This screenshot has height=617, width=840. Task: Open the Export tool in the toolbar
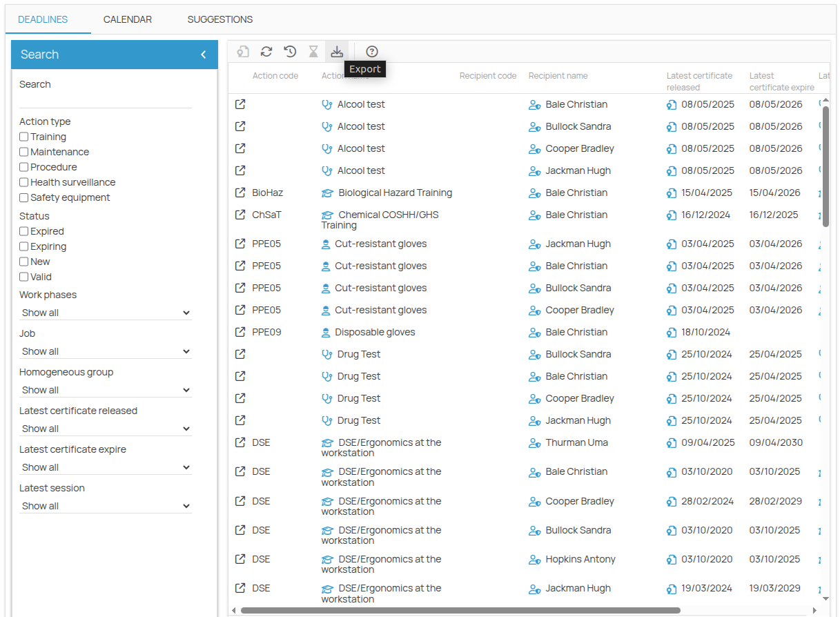click(337, 51)
